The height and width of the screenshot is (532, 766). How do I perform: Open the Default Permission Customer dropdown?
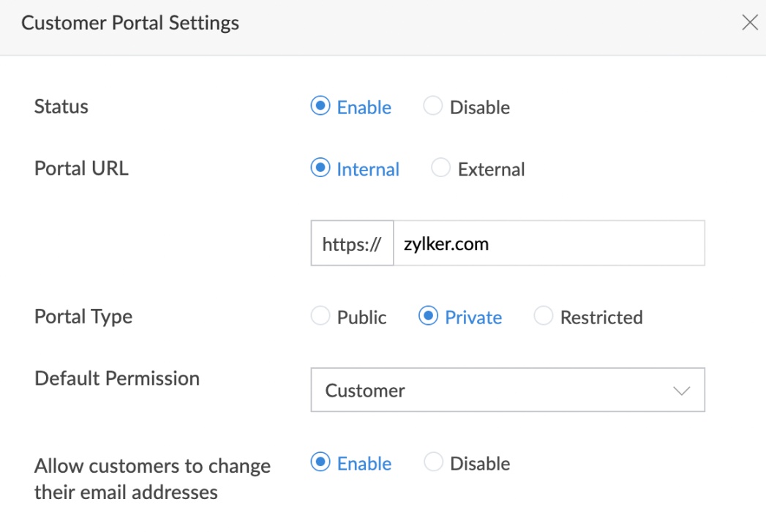[507, 390]
